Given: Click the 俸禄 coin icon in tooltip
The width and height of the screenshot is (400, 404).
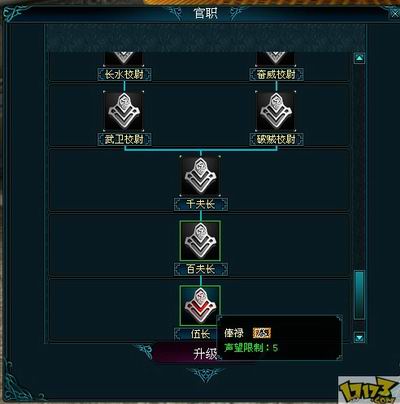Looking at the screenshot, I should (x=262, y=333).
